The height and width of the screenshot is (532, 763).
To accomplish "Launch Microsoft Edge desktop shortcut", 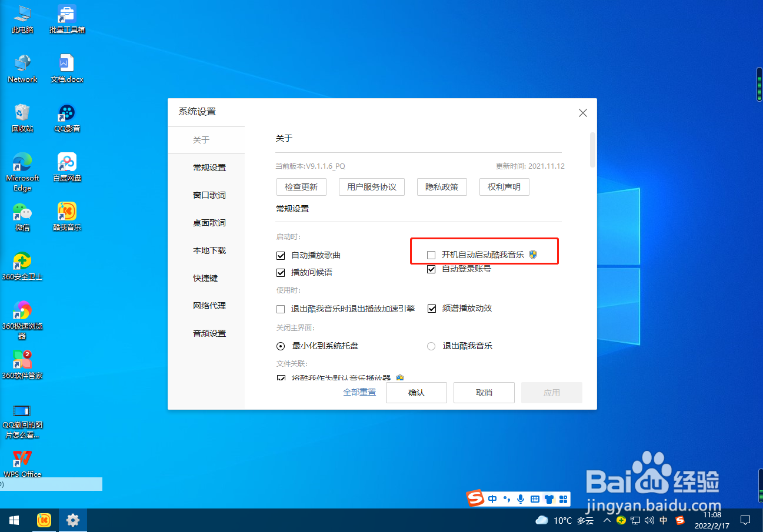I will tap(22, 172).
